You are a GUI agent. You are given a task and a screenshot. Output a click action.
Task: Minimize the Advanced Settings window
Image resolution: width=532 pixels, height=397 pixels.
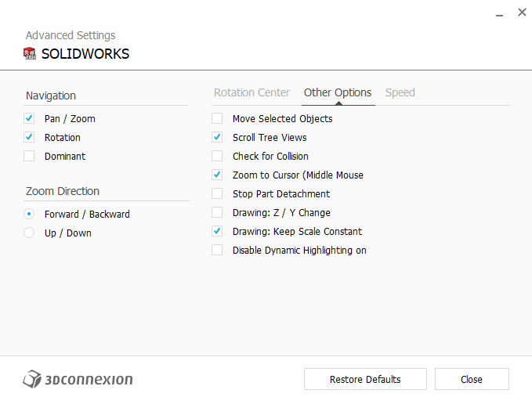pyautogui.click(x=499, y=13)
